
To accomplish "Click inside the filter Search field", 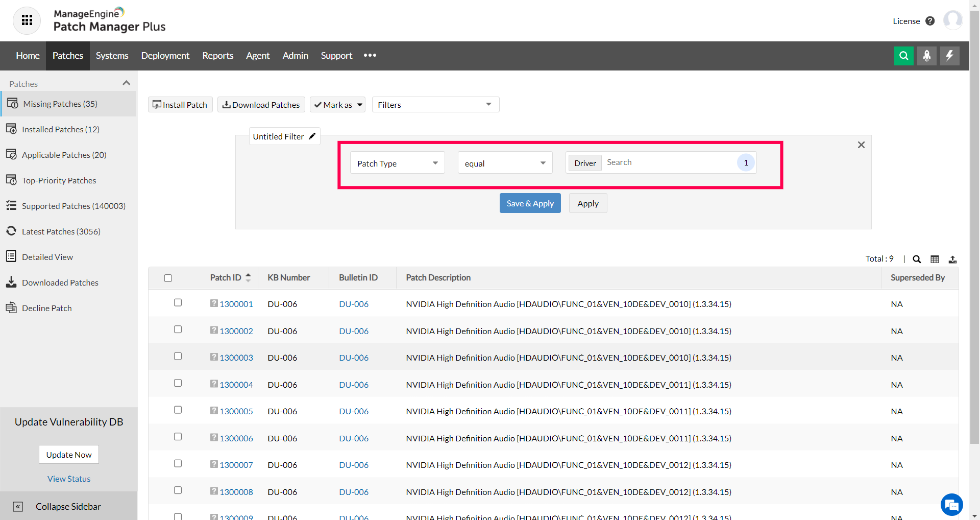I will pyautogui.click(x=664, y=162).
